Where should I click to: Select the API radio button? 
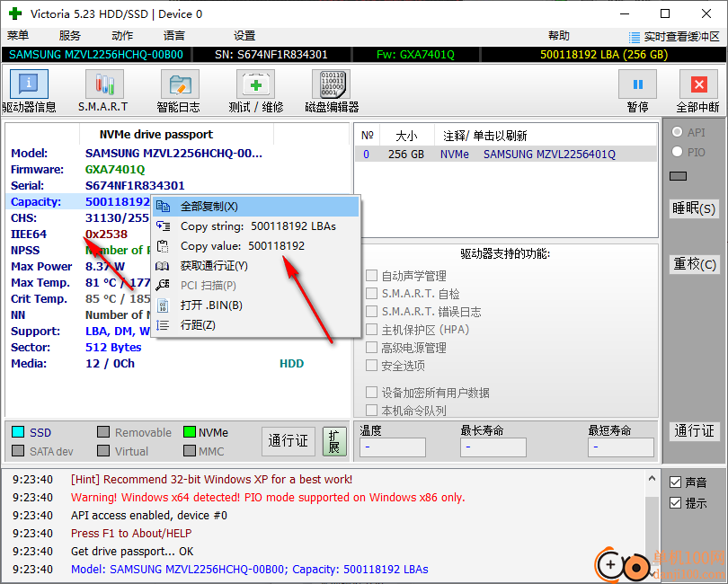pyautogui.click(x=678, y=132)
